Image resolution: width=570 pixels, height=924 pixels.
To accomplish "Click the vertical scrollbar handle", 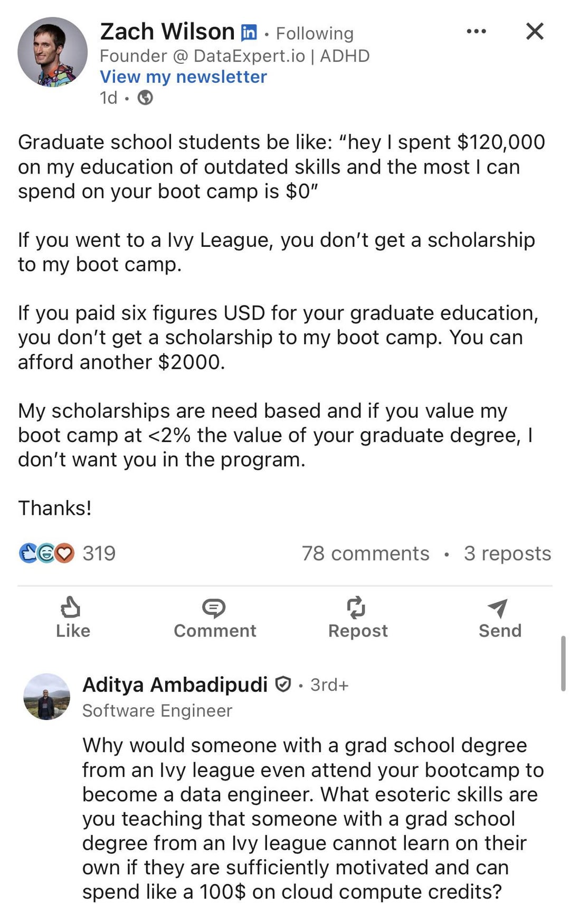I will pyautogui.click(x=563, y=663).
